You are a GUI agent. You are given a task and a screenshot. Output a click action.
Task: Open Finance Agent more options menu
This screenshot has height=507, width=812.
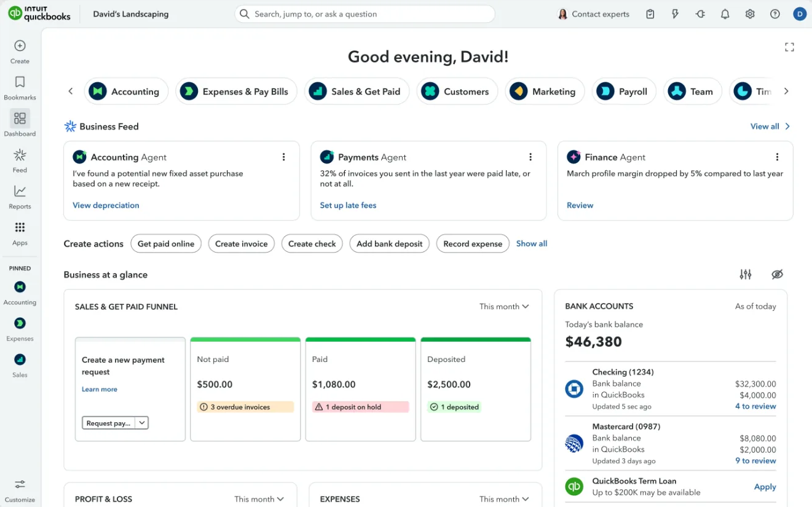coord(778,157)
